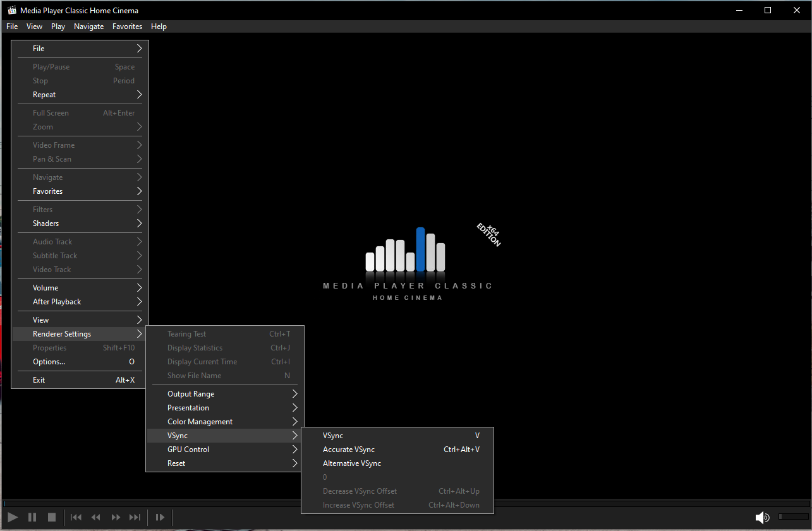Viewport: 812px width, 531px height.
Task: Expand the Presentation submenu
Action: tap(225, 408)
